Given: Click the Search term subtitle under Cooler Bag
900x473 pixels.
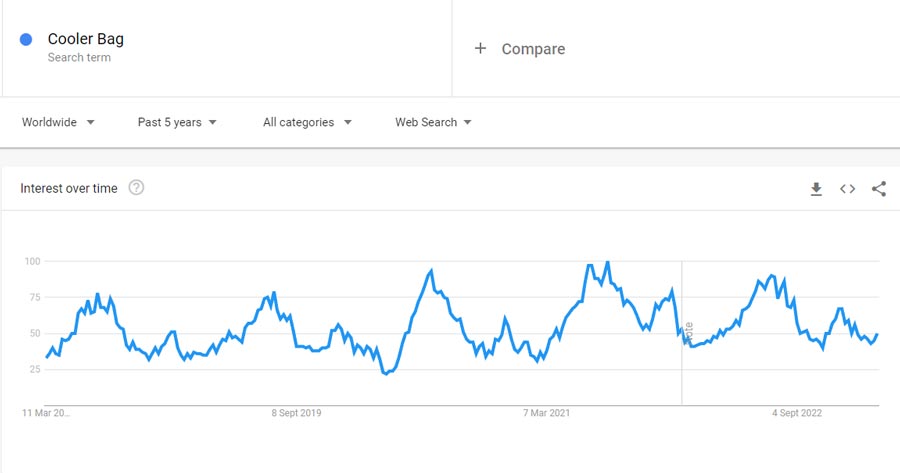Looking at the screenshot, I should pyautogui.click(x=79, y=58).
